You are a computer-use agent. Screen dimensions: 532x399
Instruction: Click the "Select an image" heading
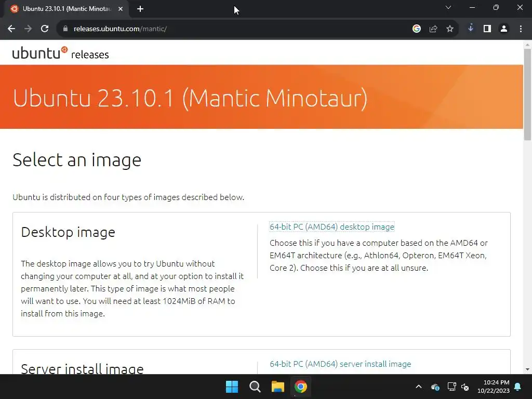point(77,160)
